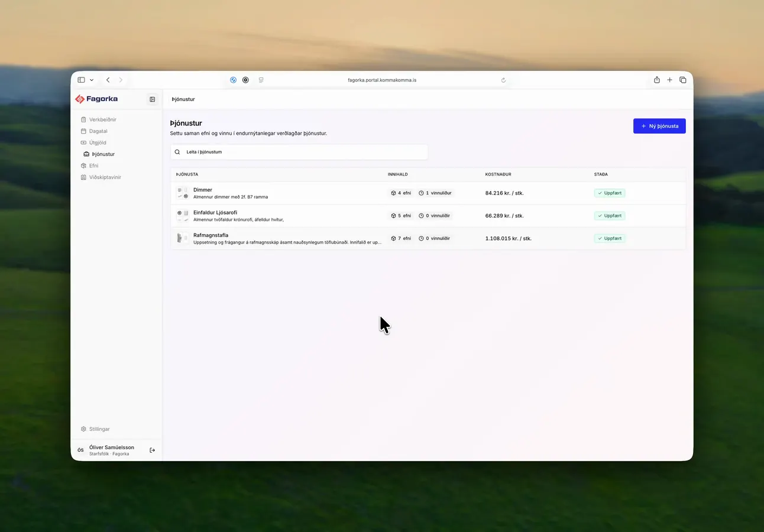Click the Almennur tvöfaldur krónurofi description
The width and height of the screenshot is (764, 532).
click(239, 219)
